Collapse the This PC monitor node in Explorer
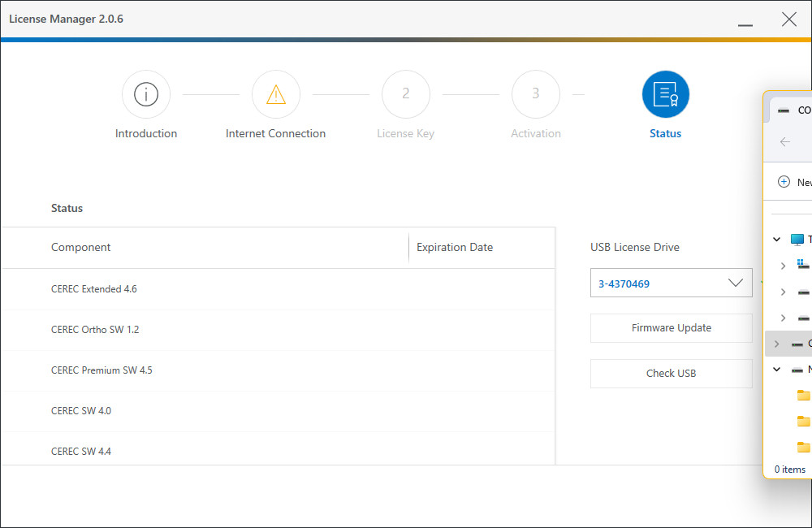 click(777, 239)
